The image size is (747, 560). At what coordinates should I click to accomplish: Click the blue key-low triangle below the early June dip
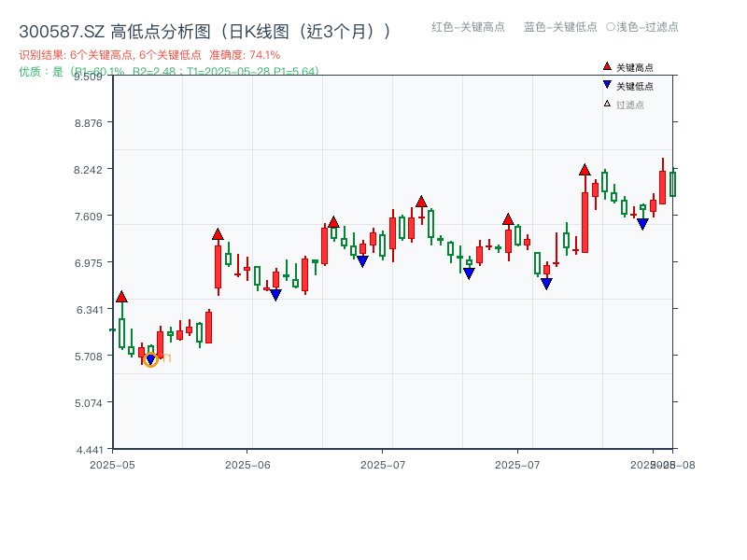pyautogui.click(x=277, y=296)
